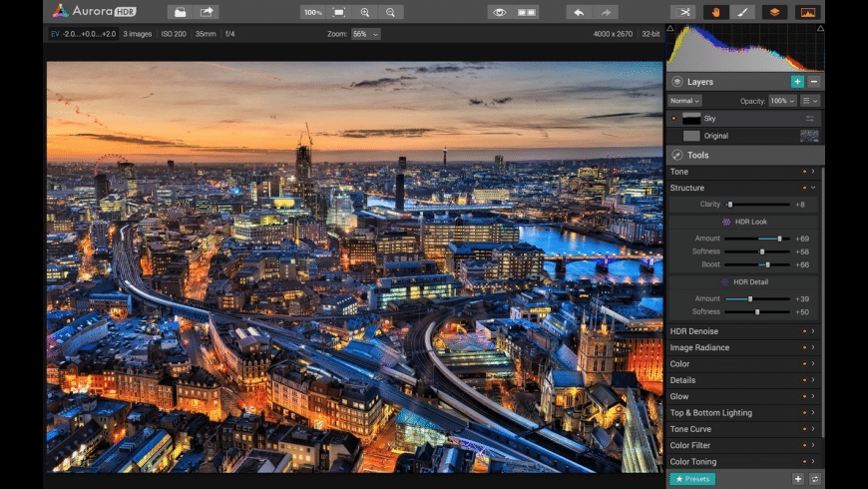868x489 pixels.
Task: Click the Aurora HDR logo
Action: coord(94,11)
